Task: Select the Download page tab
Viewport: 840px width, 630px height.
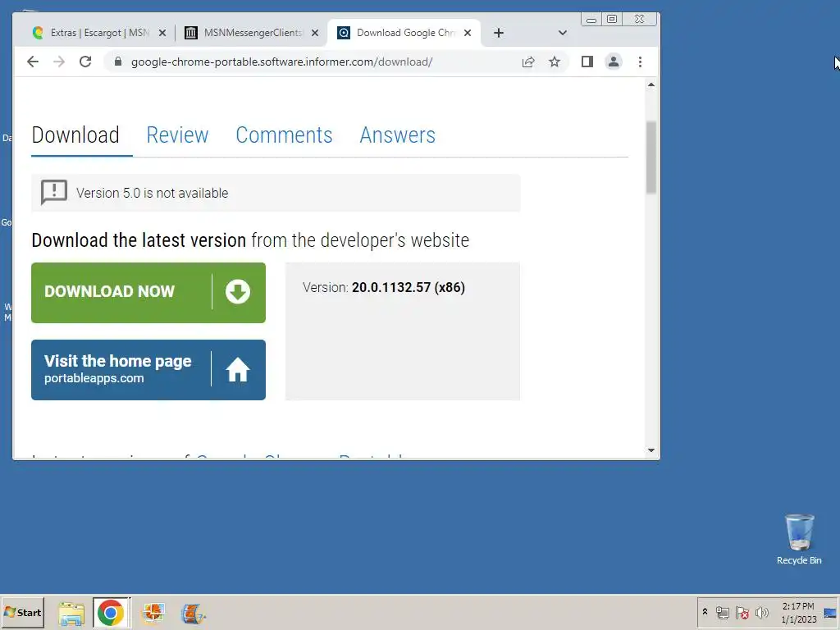Action: [75, 135]
